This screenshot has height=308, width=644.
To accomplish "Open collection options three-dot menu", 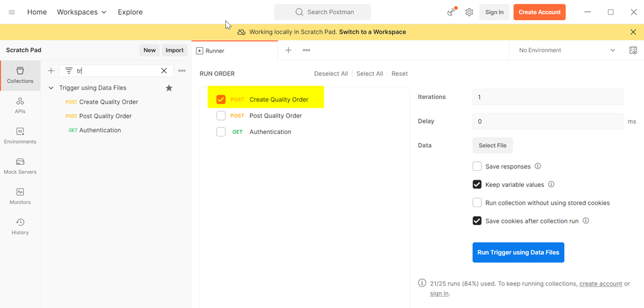I will pos(182,71).
